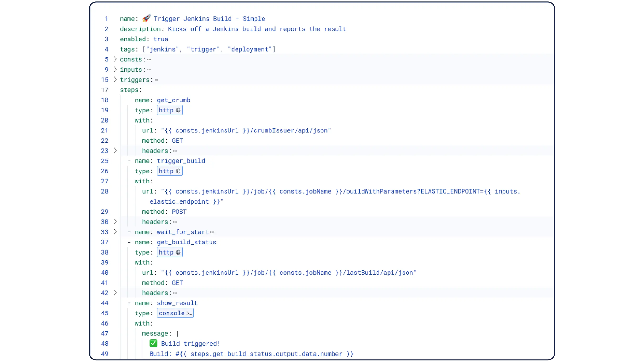
Task: Click the ellipsis after the wait_for_start name
Action: point(212,232)
